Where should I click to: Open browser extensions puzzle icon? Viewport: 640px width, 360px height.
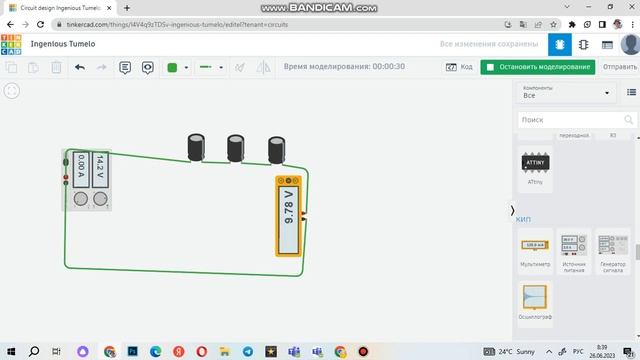(572, 24)
